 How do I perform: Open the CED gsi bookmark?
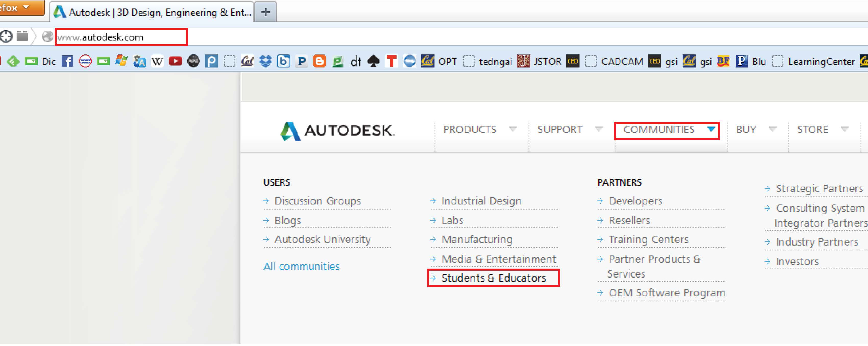click(663, 62)
